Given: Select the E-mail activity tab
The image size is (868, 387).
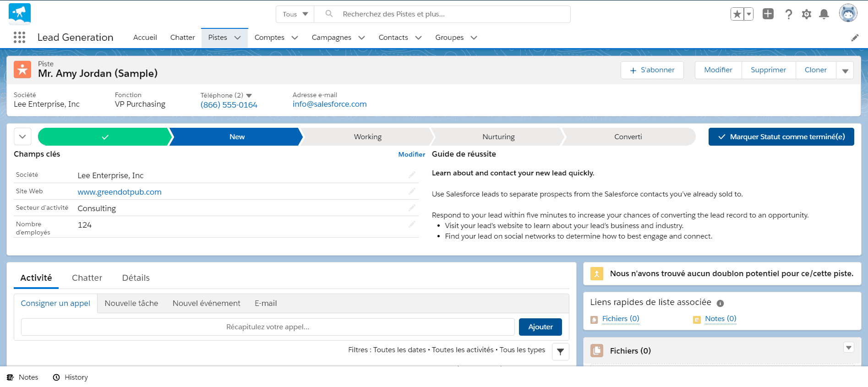Looking at the screenshot, I should point(266,303).
